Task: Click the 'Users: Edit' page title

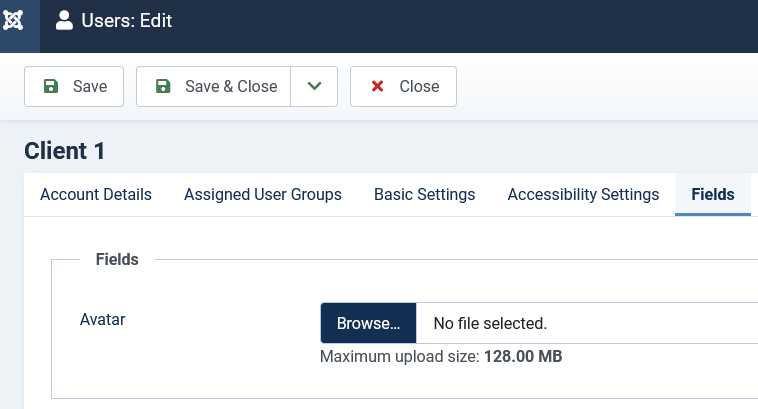Action: click(126, 20)
